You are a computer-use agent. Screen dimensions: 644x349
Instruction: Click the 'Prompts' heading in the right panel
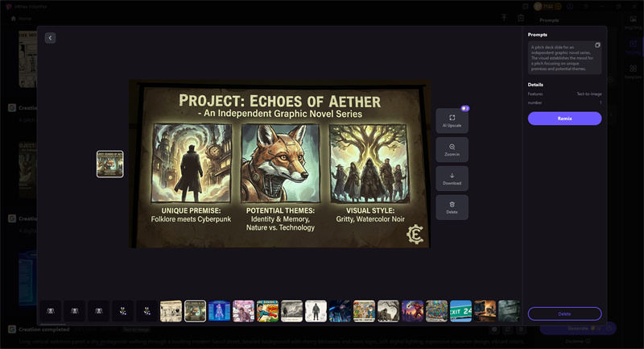(x=537, y=35)
